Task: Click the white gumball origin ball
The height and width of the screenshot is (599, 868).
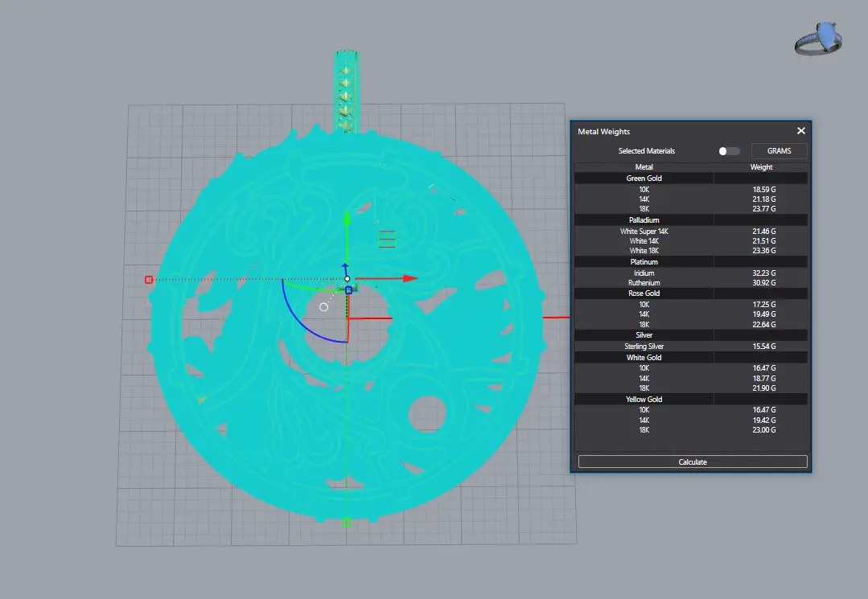Action: pos(347,279)
